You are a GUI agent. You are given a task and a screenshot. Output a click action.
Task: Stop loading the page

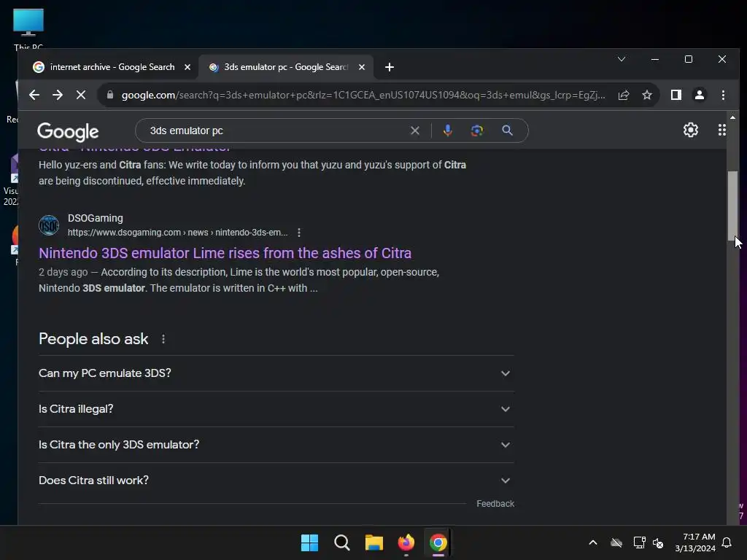click(x=81, y=95)
